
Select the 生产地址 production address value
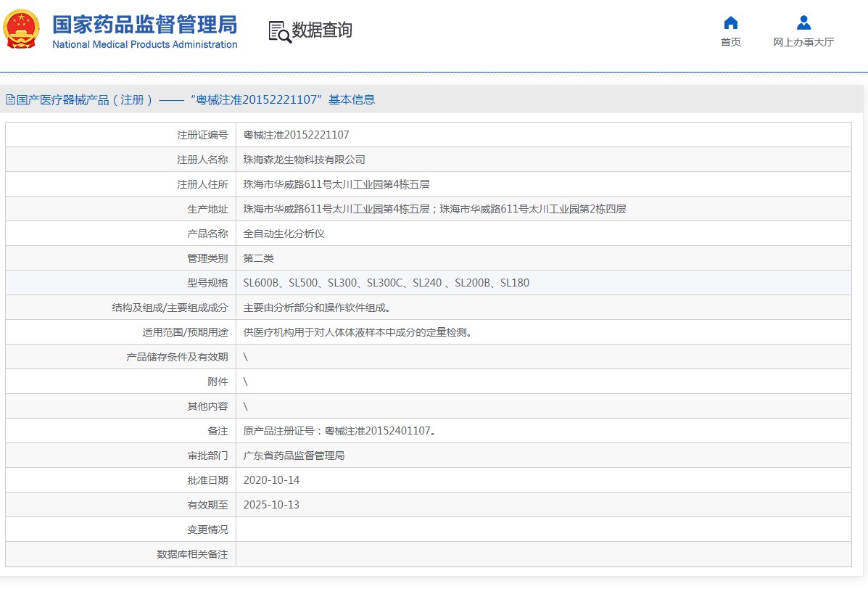434,209
